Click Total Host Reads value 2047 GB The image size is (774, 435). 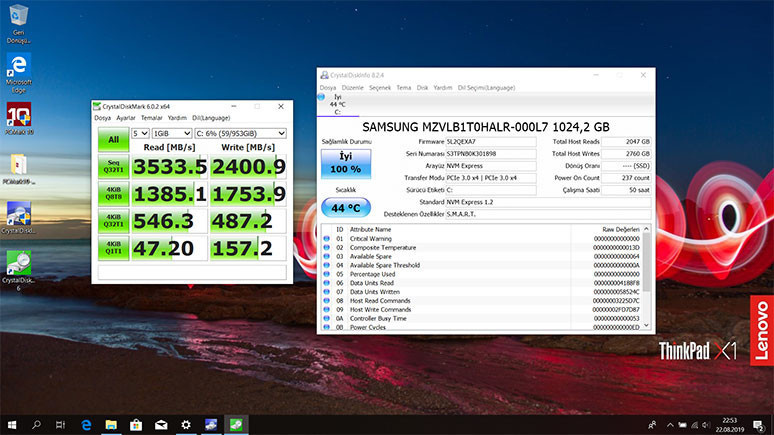[x=626, y=142]
